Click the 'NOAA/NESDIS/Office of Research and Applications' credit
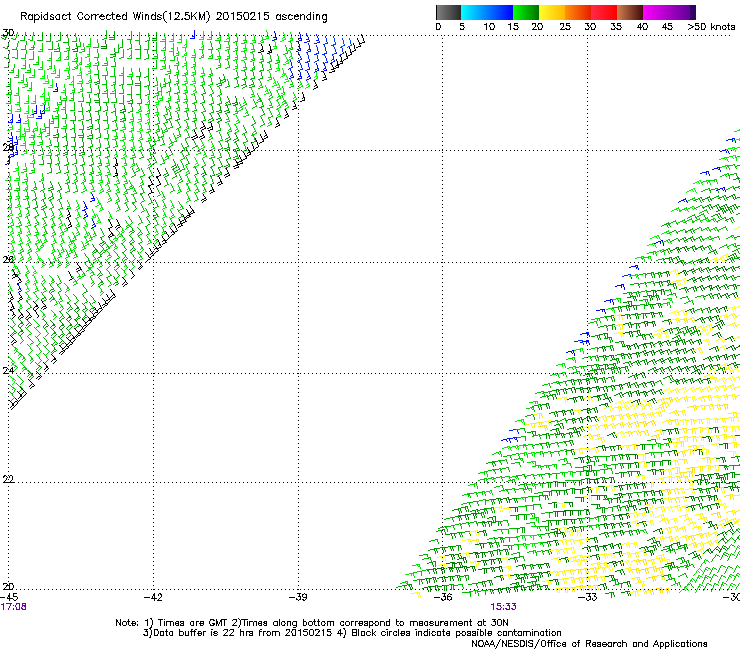Screen dimensions: 740x650 pos(589,644)
